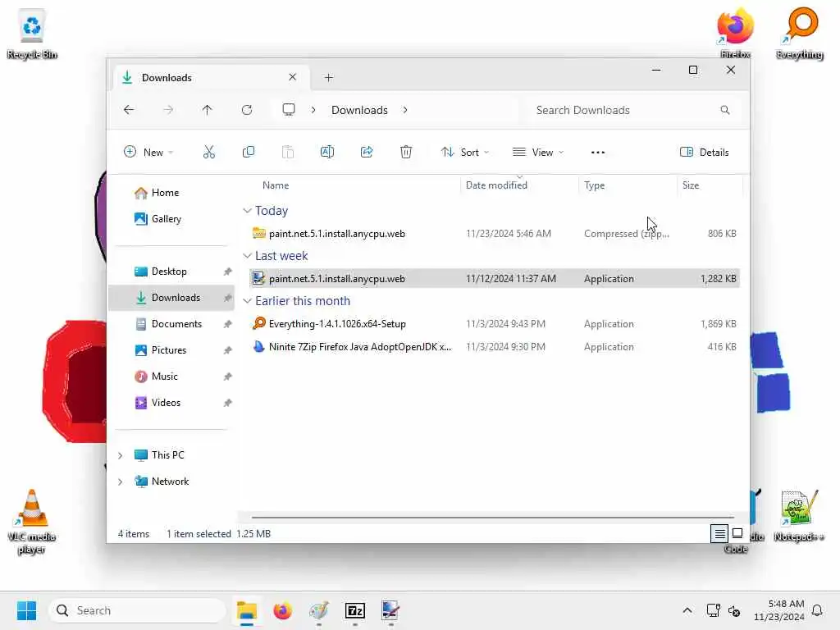Open the View dropdown menu

[x=538, y=152]
